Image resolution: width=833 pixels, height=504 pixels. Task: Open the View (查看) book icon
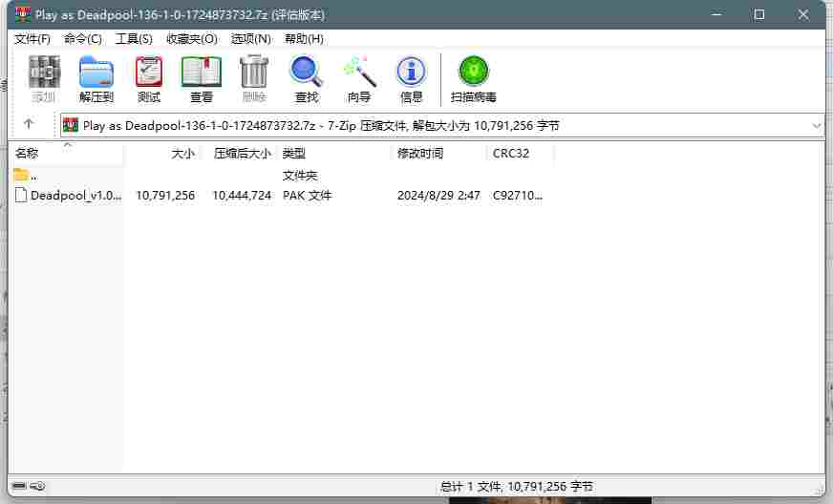click(x=202, y=78)
